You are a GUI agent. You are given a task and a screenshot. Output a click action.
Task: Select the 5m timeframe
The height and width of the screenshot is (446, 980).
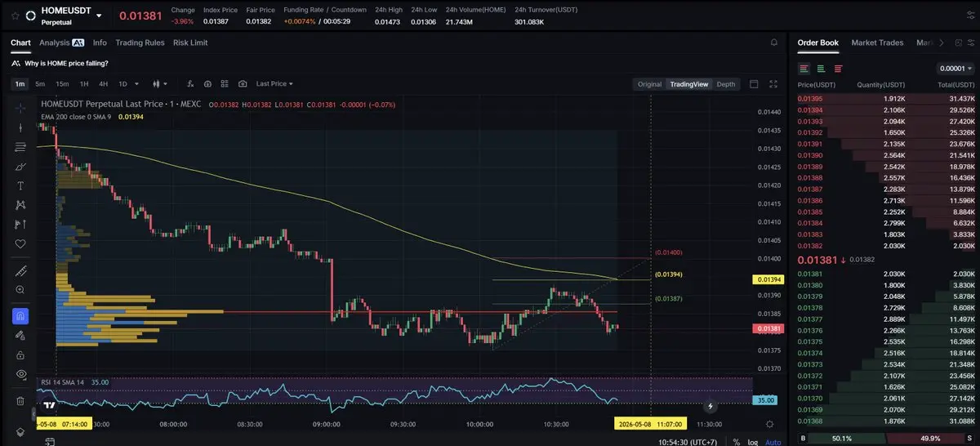coord(40,83)
